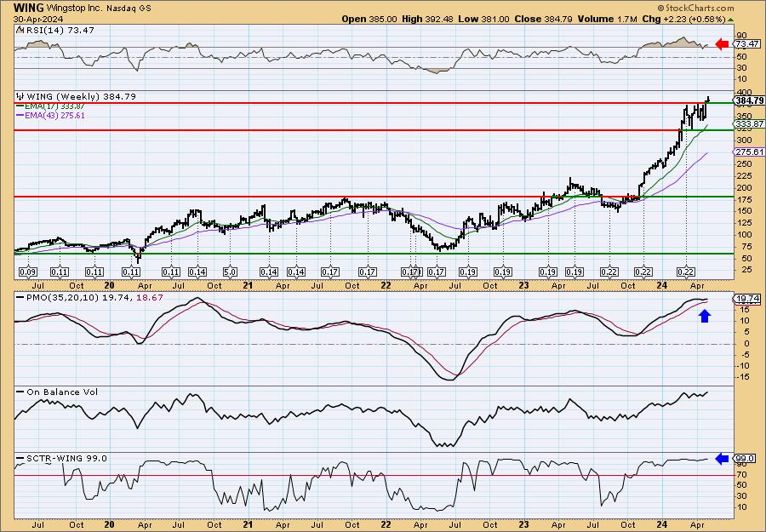This screenshot has width=766, height=532.
Task: Click the green EMA(17) legend line swatch
Action: click(20, 106)
